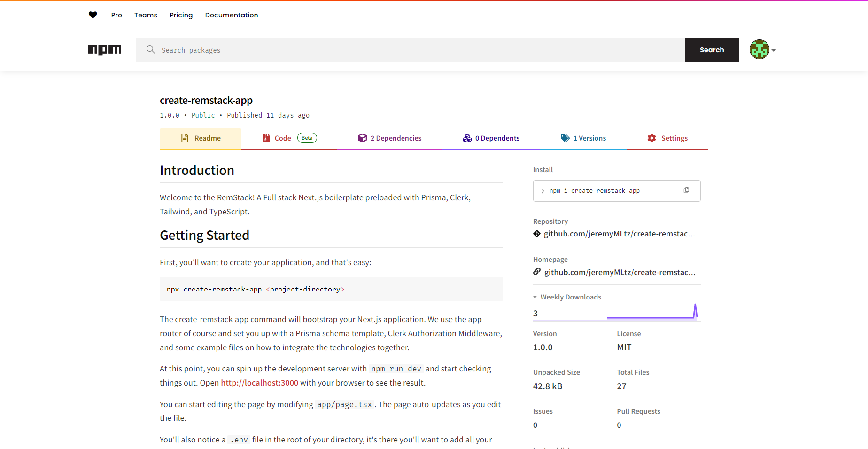
Task: Click the black Search button
Action: coord(712,50)
